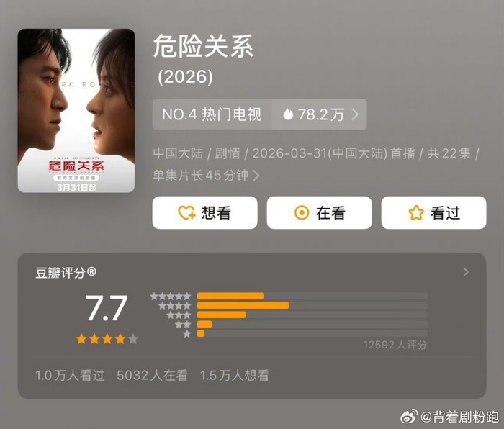The image size is (504, 429).
Task: Tap the four-star rating distribution bar
Action: (312, 305)
